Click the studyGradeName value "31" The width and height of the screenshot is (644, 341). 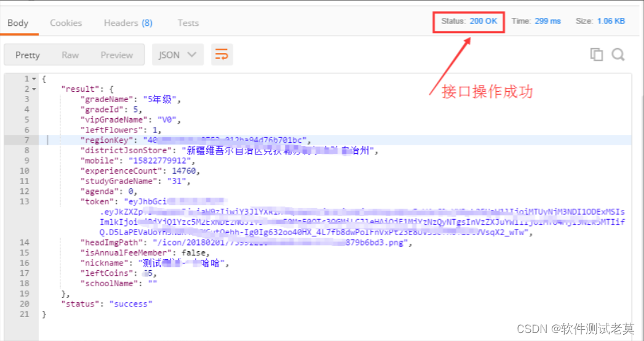click(177, 181)
